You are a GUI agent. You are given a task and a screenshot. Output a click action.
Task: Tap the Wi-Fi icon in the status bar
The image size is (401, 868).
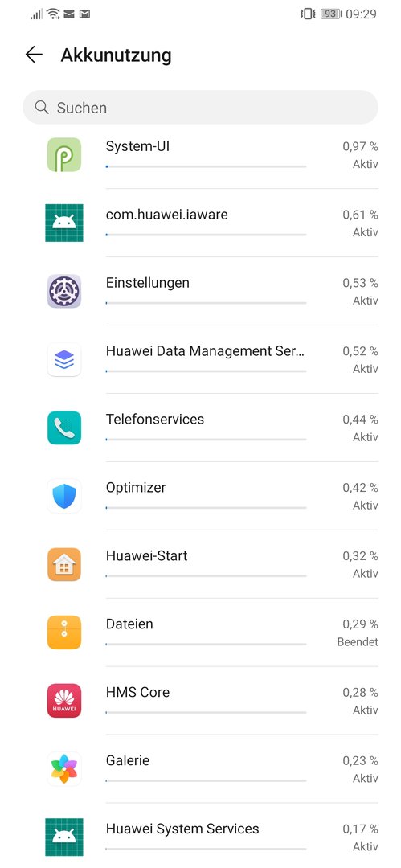(x=53, y=14)
